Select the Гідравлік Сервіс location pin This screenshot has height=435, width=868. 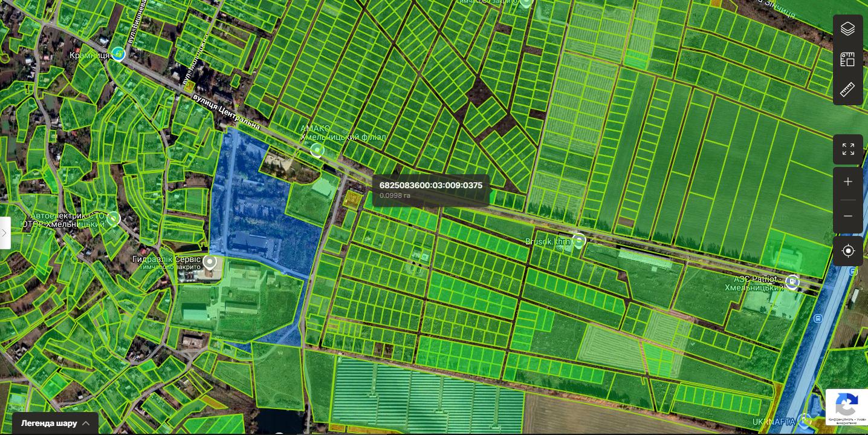click(210, 262)
